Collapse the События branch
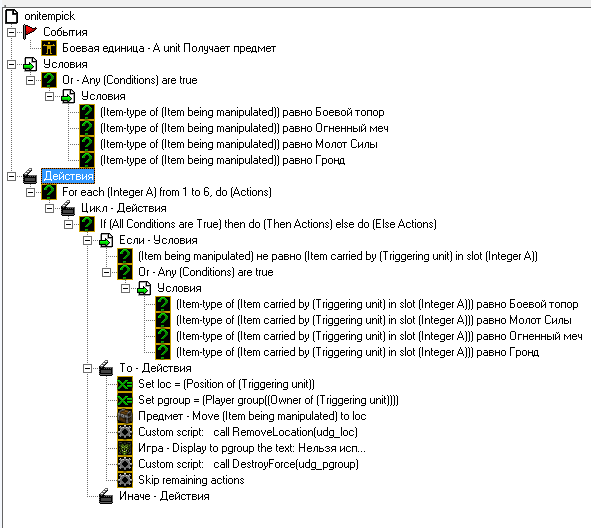The image size is (591, 528). click(x=11, y=32)
